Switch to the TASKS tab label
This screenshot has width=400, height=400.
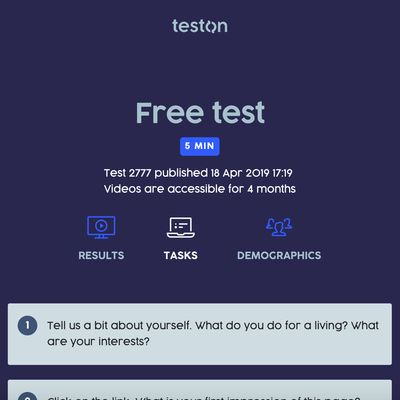(x=181, y=255)
